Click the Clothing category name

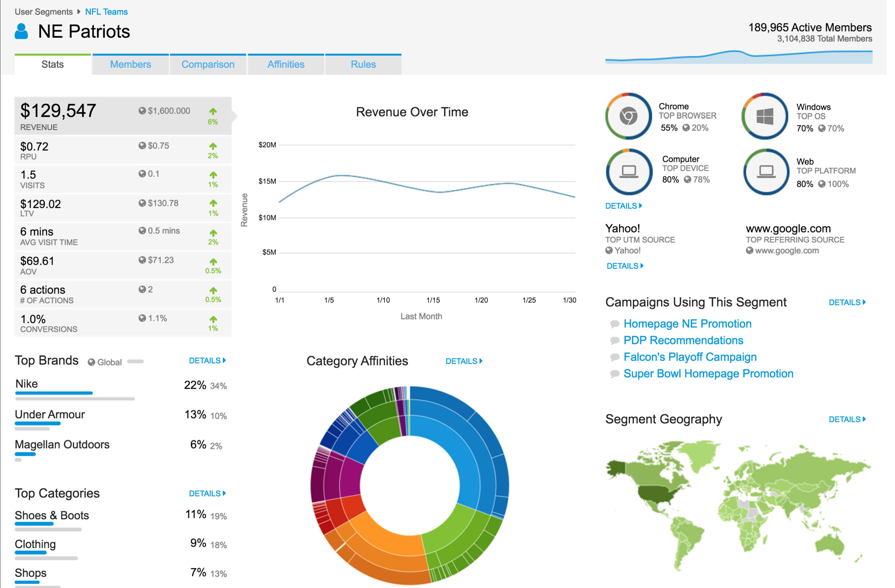pos(35,544)
